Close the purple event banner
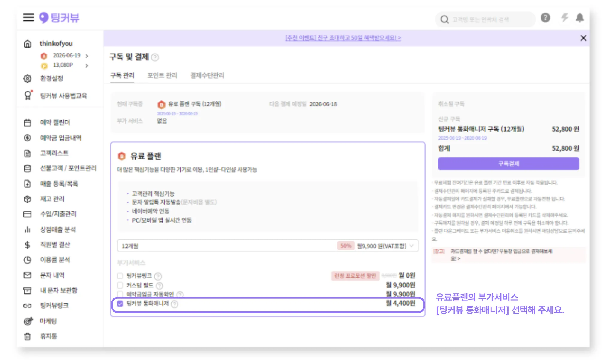613x364 pixels. click(x=583, y=38)
